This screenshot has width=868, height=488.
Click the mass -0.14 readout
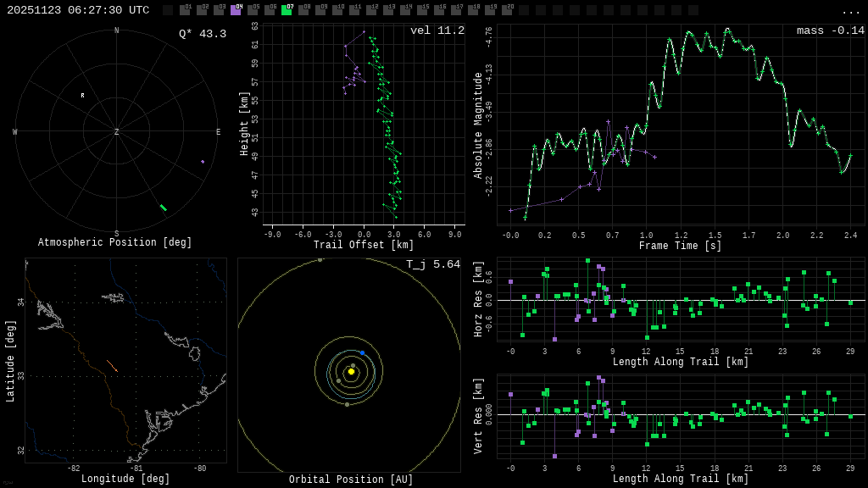pos(830,30)
